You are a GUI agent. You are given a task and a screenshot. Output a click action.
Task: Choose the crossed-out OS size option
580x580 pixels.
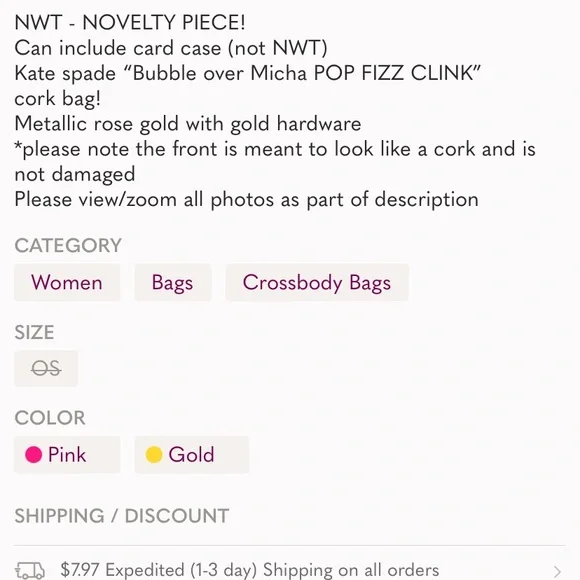[46, 368]
